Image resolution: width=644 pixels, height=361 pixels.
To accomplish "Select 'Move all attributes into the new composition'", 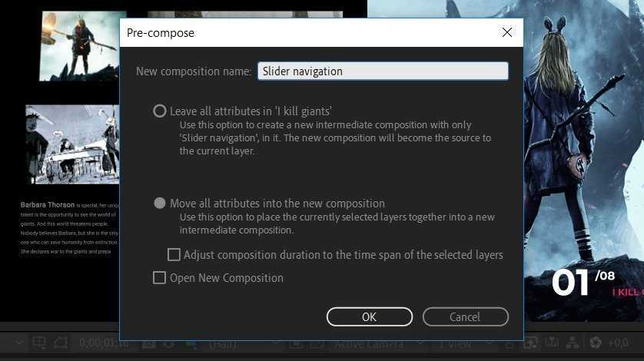I will (x=160, y=204).
